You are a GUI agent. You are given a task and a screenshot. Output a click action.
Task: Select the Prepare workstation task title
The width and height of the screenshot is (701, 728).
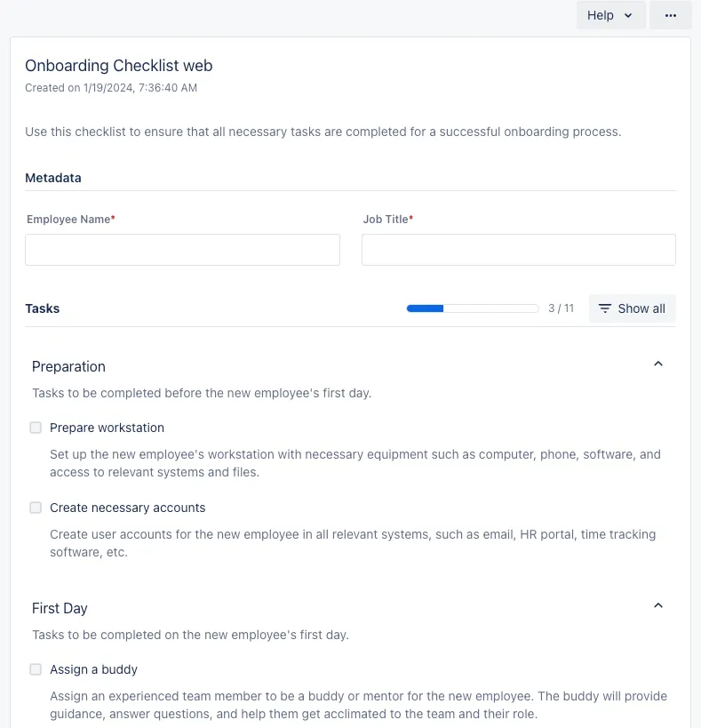coord(107,428)
